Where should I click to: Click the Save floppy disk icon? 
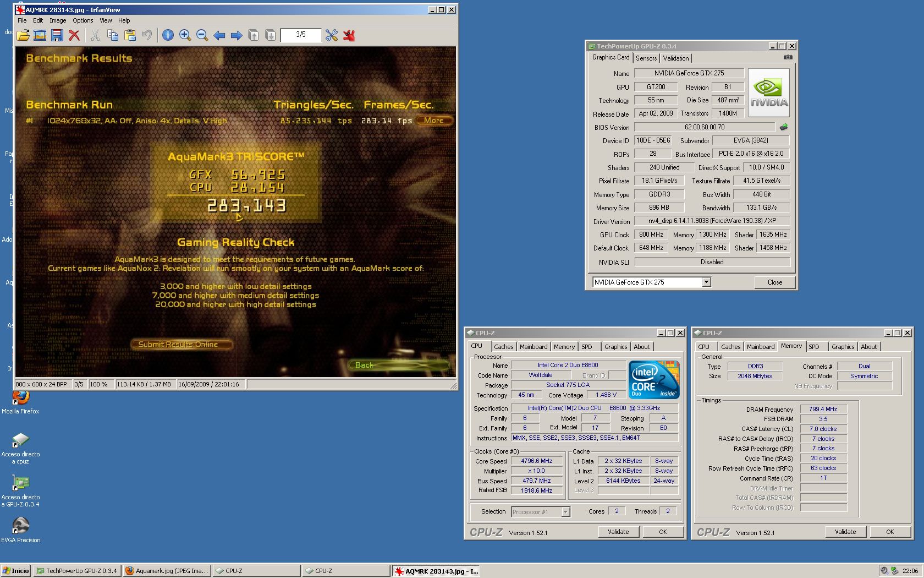(x=57, y=36)
